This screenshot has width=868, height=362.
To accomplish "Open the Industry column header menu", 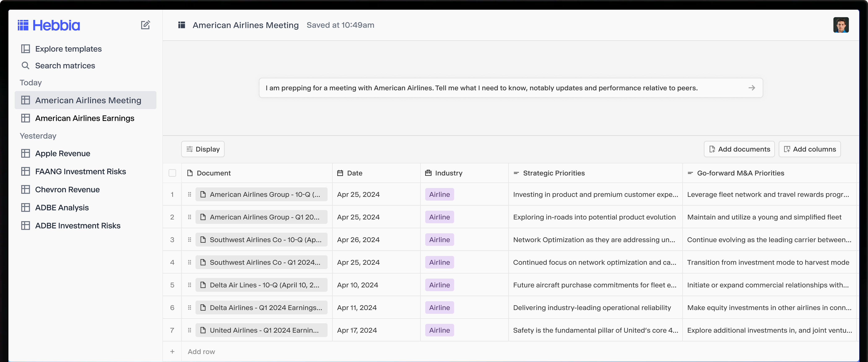I will [428, 173].
